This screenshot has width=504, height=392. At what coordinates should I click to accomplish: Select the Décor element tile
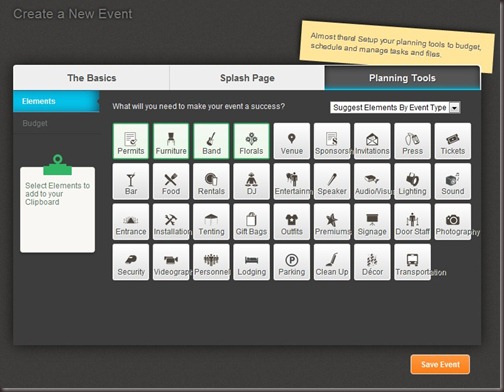click(372, 262)
